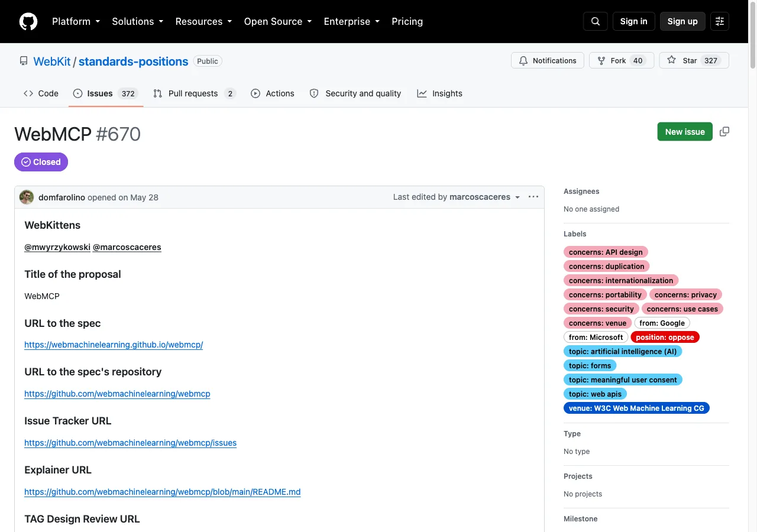Select the from: Google label

[662, 323]
